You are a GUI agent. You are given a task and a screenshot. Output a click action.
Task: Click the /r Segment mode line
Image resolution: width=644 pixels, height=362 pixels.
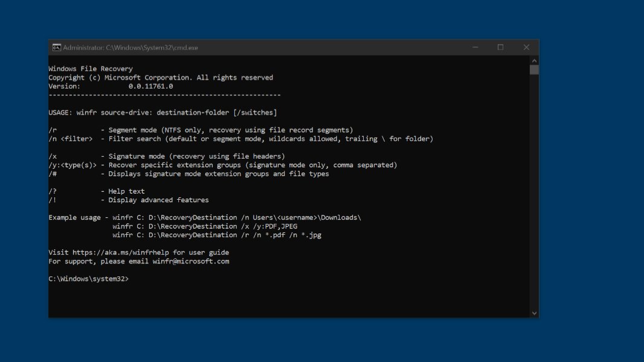[201, 130]
